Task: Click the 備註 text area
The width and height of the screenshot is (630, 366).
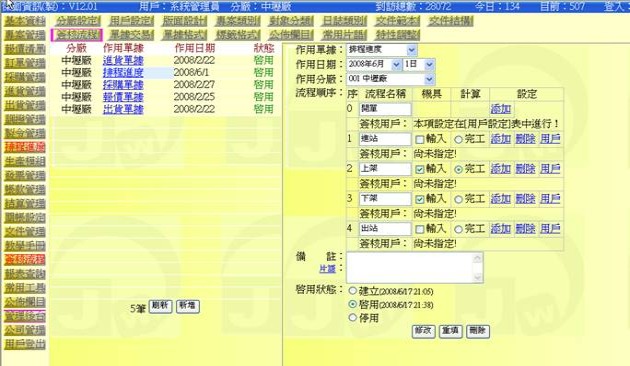Action: 415,267
